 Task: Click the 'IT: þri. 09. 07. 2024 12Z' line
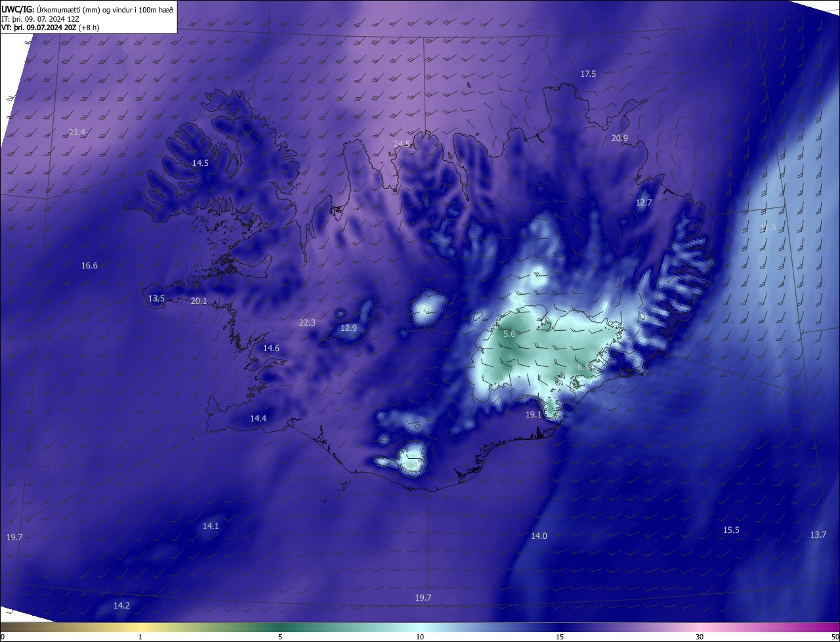coord(39,19)
